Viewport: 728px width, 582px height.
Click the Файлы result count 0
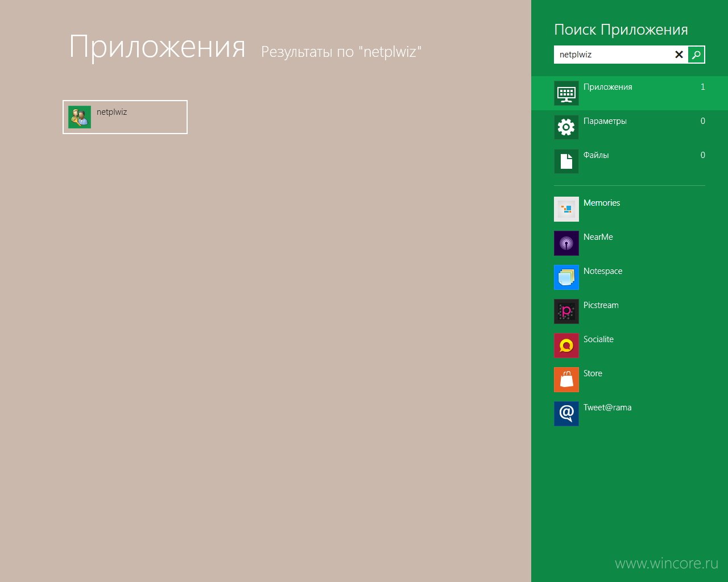702,155
